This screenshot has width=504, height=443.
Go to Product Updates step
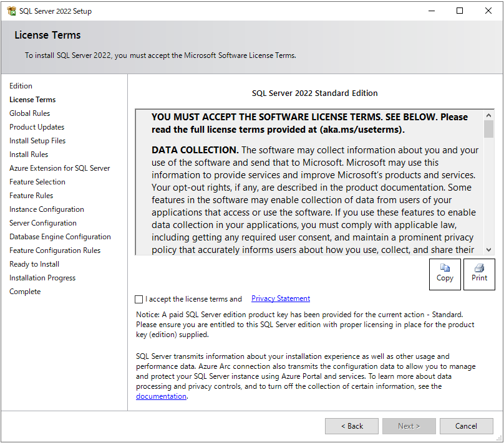click(37, 127)
